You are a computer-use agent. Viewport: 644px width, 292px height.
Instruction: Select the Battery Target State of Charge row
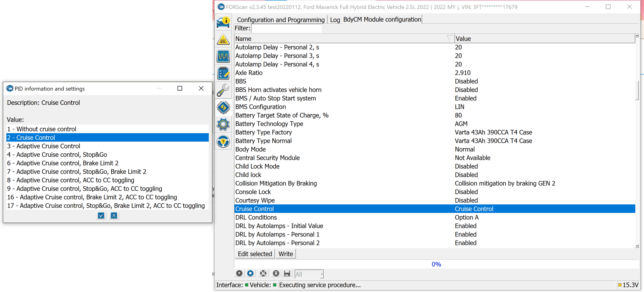pos(435,115)
